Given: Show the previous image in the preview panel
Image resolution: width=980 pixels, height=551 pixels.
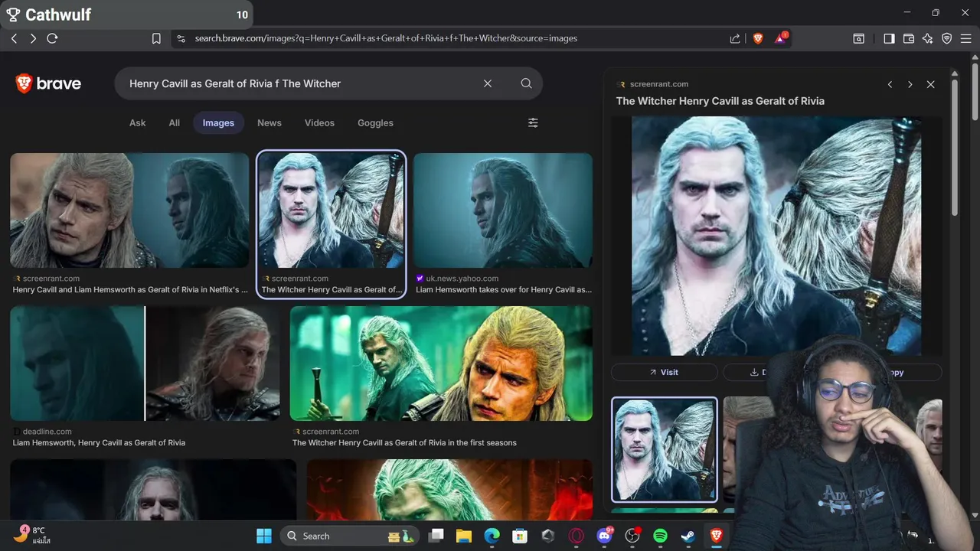Looking at the screenshot, I should tap(890, 84).
